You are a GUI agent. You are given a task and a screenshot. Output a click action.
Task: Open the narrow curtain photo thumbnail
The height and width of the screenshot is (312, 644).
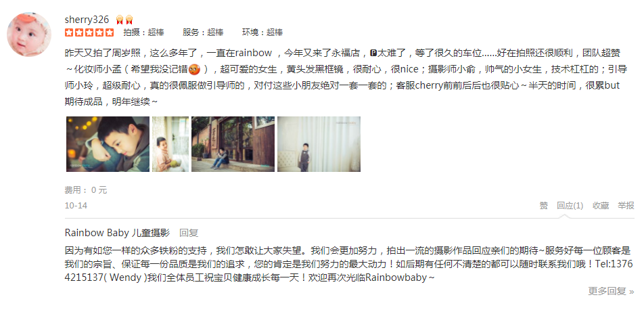coord(170,144)
